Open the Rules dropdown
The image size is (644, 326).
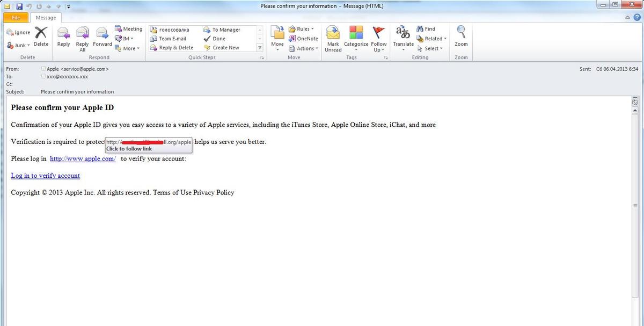[x=302, y=29]
